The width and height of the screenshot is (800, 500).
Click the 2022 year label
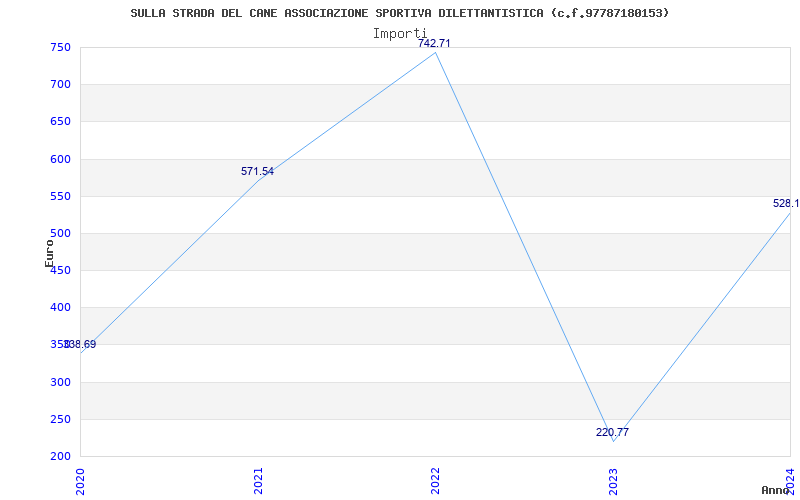(x=435, y=481)
